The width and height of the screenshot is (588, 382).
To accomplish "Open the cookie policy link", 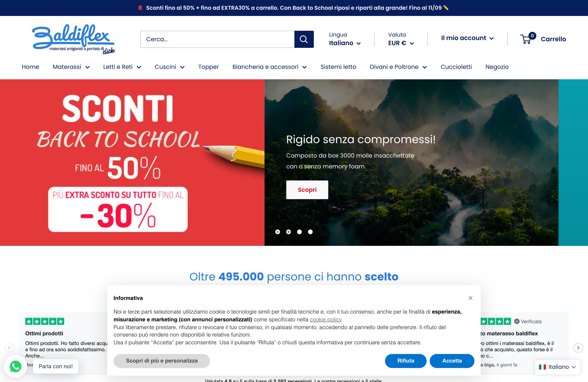I will [x=325, y=320].
